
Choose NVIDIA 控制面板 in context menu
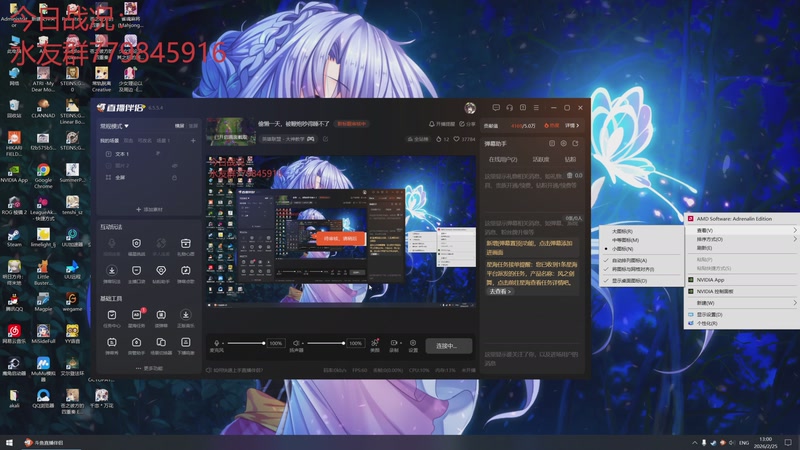pyautogui.click(x=742, y=291)
